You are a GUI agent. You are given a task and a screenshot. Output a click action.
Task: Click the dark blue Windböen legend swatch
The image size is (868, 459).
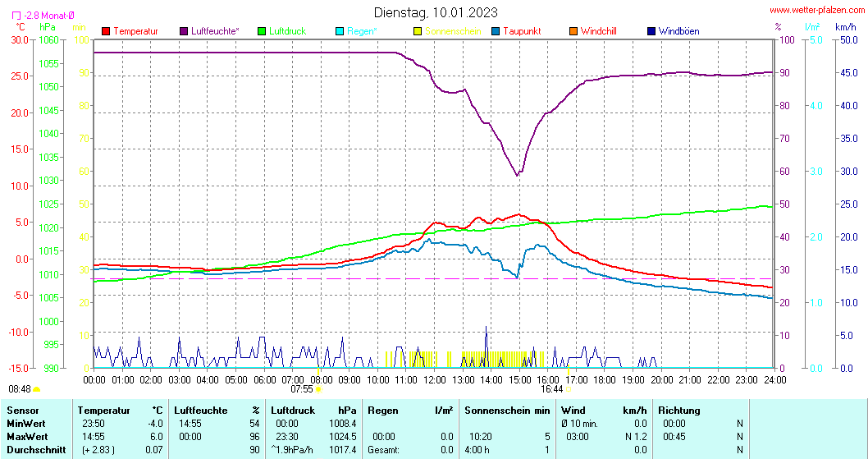pyautogui.click(x=651, y=31)
